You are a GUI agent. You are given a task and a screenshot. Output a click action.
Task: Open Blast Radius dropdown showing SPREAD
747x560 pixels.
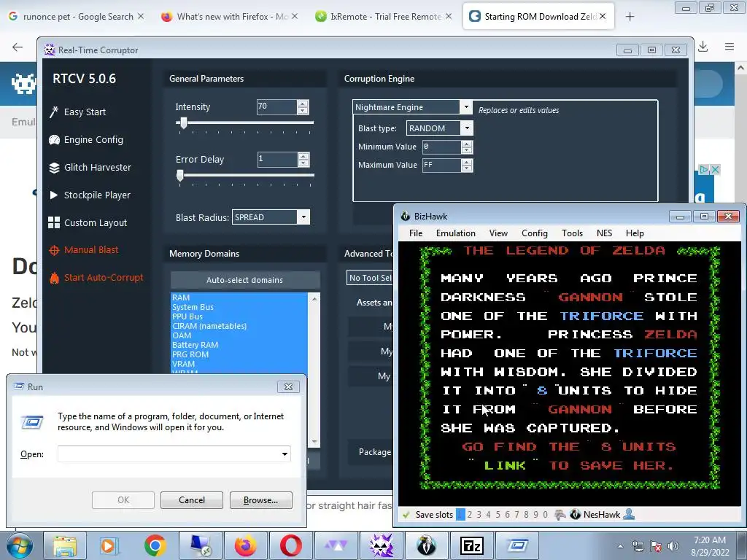[303, 217]
